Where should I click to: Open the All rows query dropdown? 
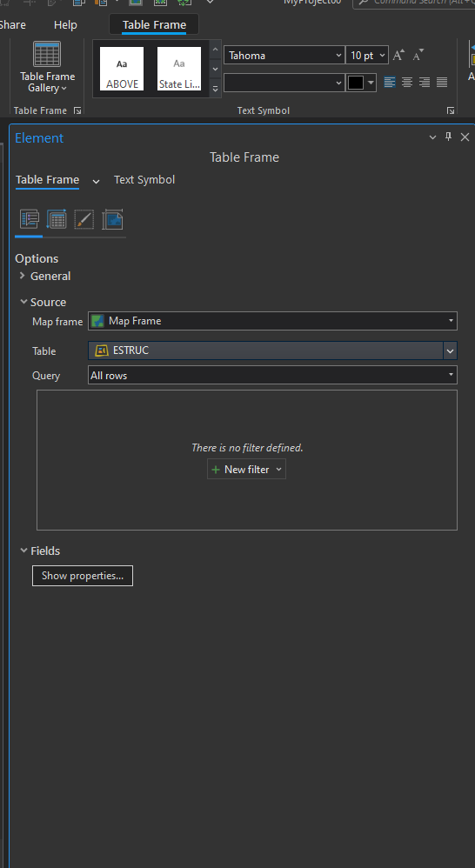click(272, 376)
